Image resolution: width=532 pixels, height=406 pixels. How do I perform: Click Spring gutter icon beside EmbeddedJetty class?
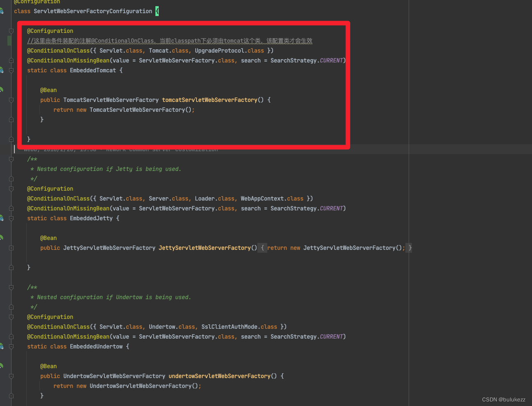pyautogui.click(x=1, y=218)
